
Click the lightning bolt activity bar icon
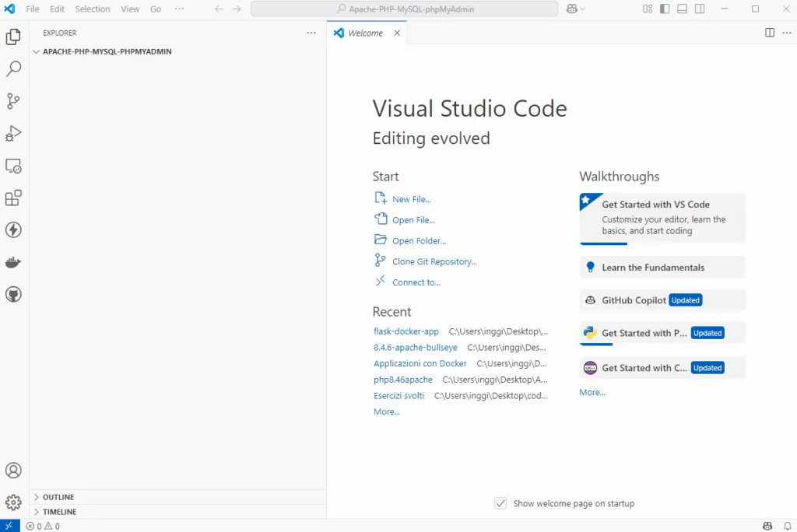coord(13,229)
